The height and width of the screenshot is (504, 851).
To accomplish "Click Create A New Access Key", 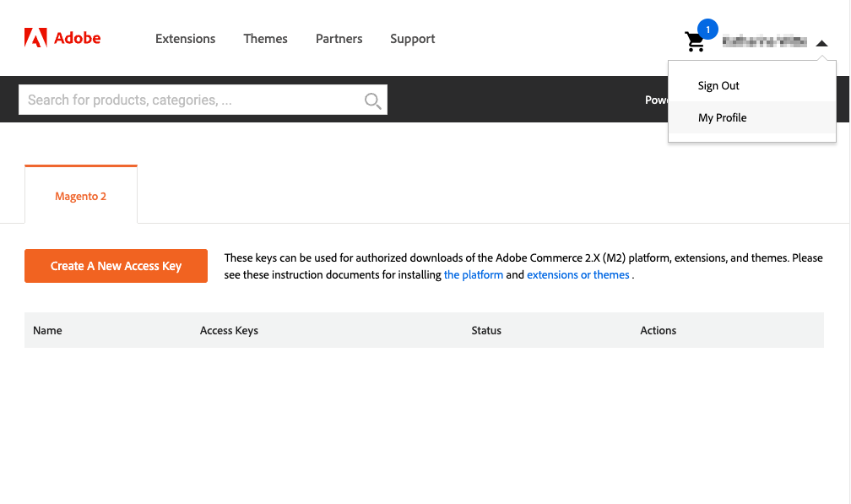I will (x=117, y=266).
